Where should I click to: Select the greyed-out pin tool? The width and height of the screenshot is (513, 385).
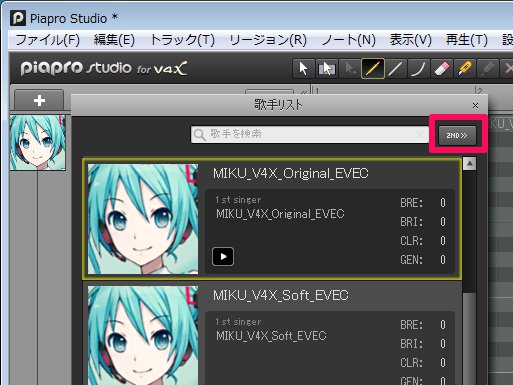click(x=488, y=69)
